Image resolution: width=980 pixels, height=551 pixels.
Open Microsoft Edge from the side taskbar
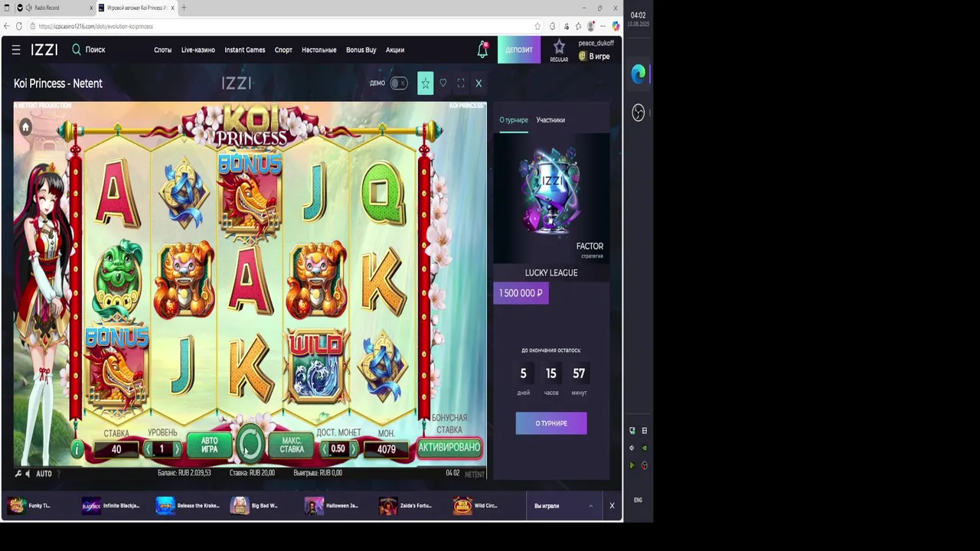click(x=639, y=73)
